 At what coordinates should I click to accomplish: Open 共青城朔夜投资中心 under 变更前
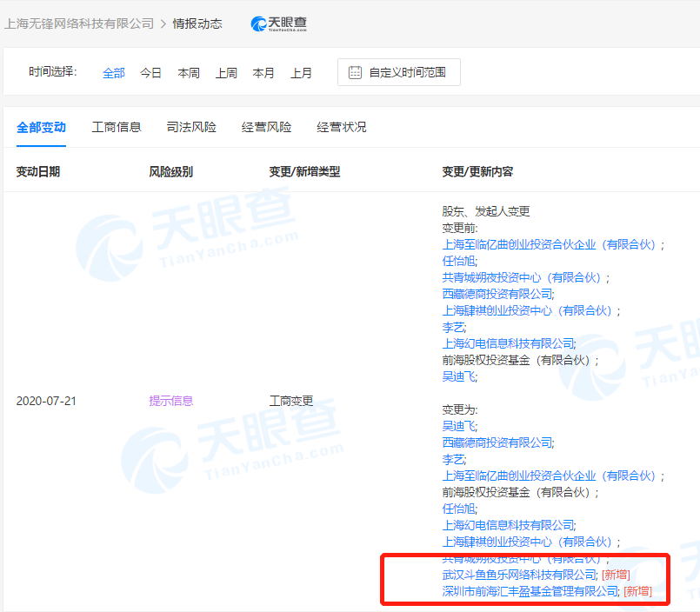click(521, 277)
